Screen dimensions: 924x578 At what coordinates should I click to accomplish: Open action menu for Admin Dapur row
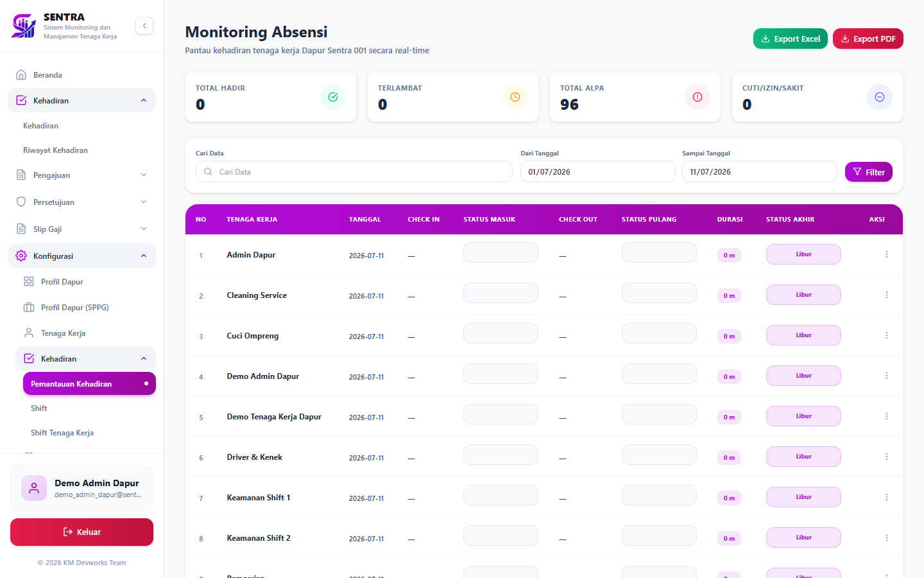(x=887, y=254)
